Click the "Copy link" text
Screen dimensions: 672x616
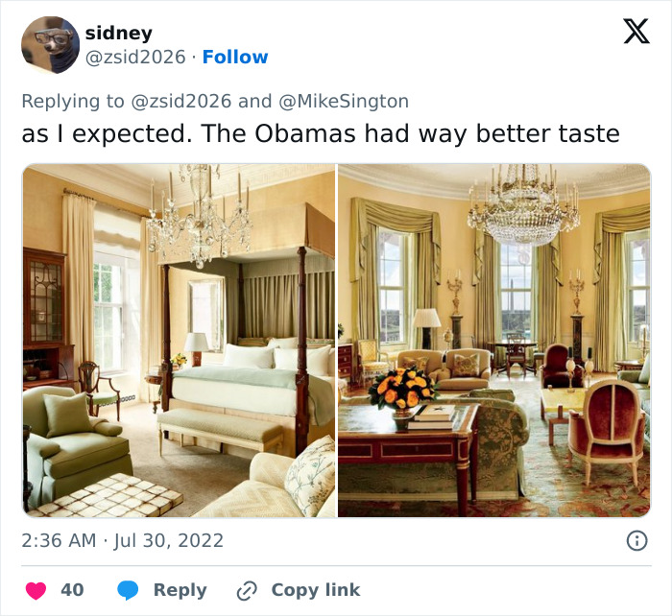[x=315, y=590]
